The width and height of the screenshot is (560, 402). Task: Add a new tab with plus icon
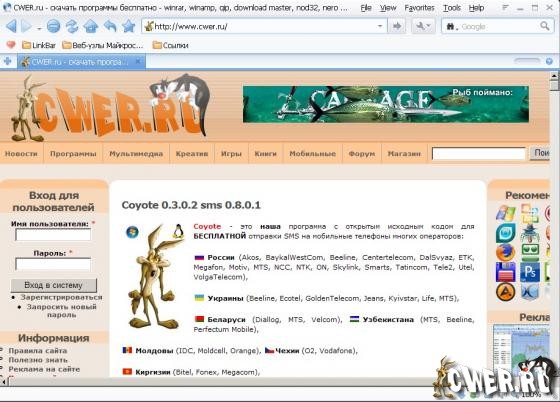[x=8, y=62]
